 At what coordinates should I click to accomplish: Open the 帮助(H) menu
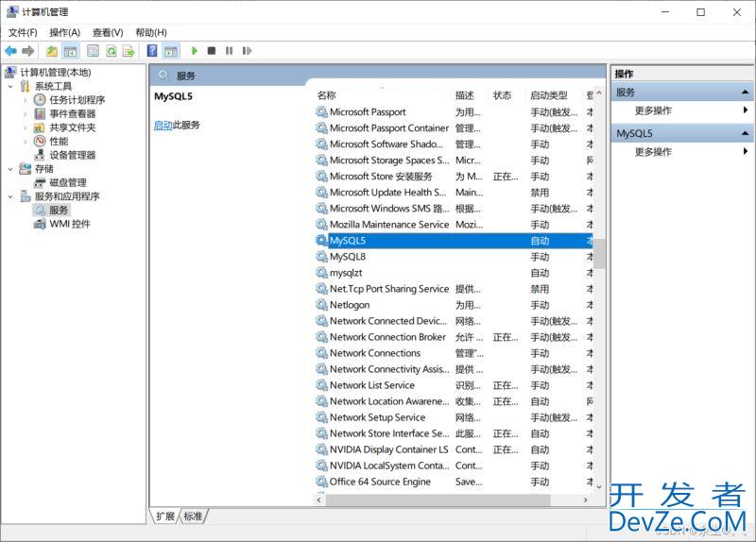coord(151,32)
